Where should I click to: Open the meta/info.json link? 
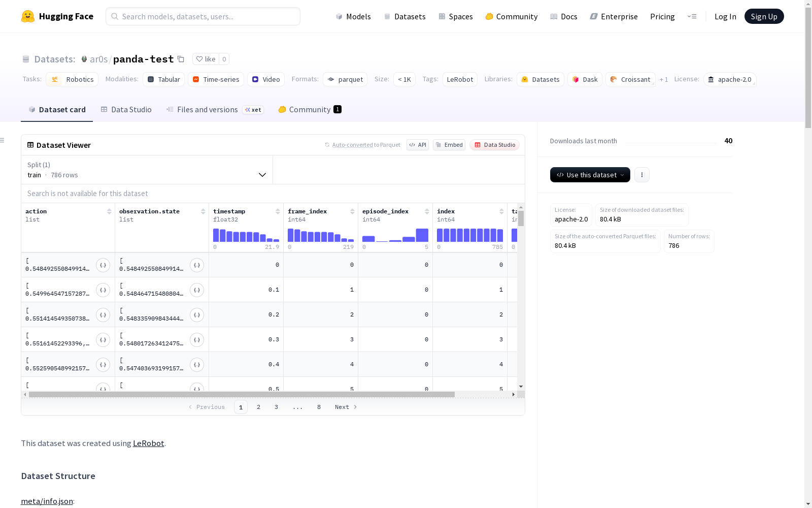(x=47, y=501)
